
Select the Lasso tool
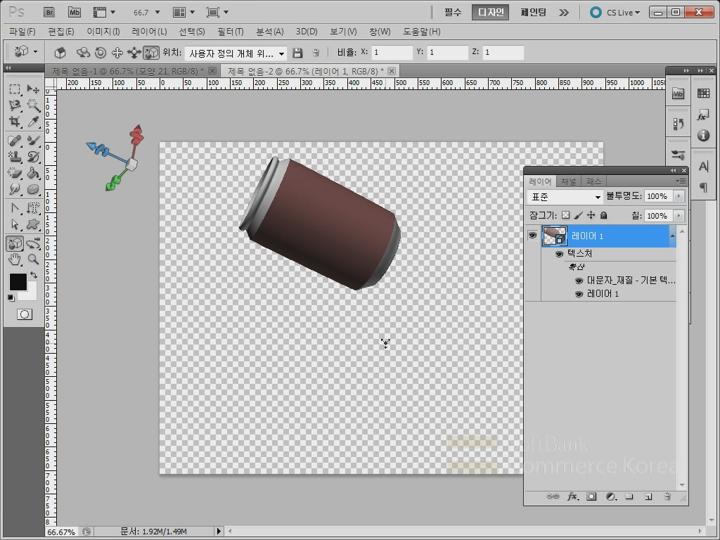[x=15, y=106]
